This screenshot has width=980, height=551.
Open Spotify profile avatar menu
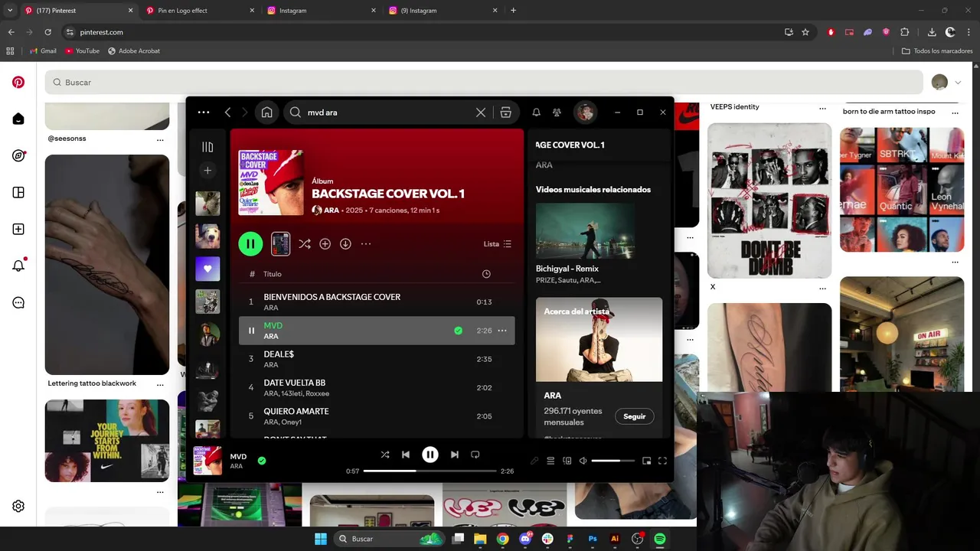coord(585,112)
